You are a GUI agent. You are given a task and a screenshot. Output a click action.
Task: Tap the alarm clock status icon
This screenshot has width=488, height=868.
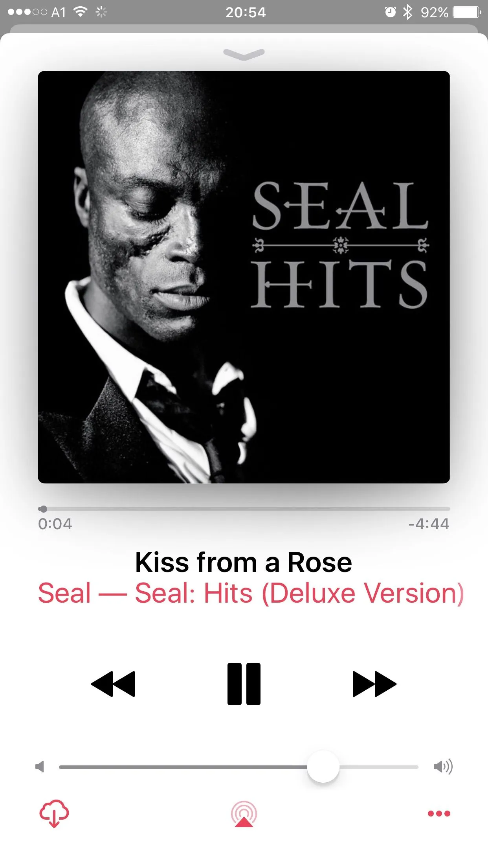coord(390,12)
